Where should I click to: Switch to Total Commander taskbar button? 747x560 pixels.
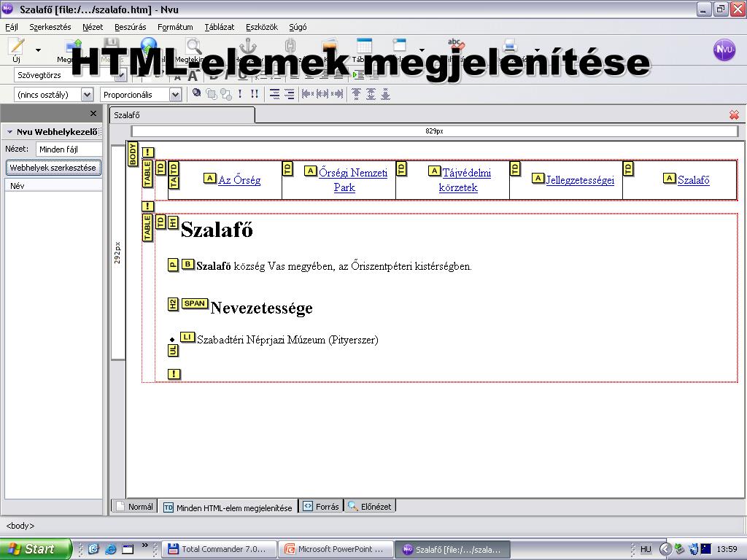[x=219, y=549]
